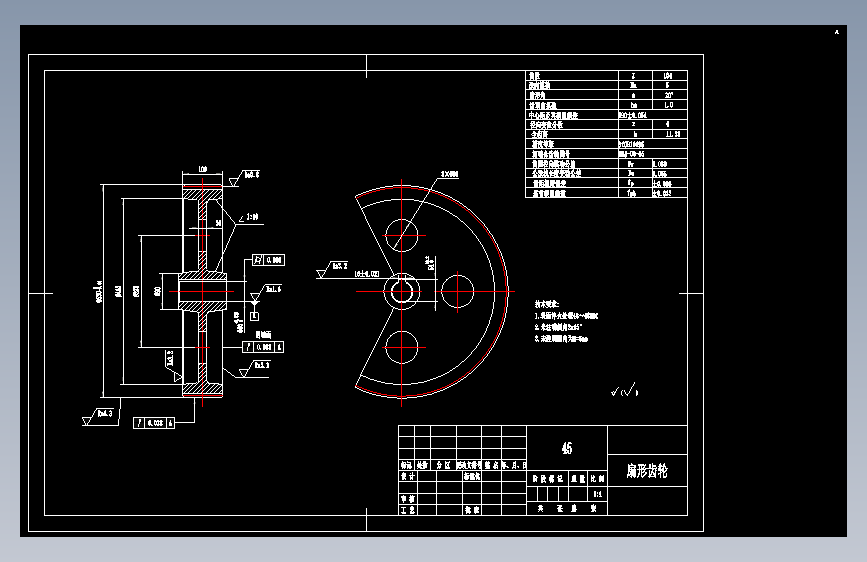This screenshot has height=562, width=867.
Task: Click the 扇形齿轮 title text in title block
Action: coord(647,471)
